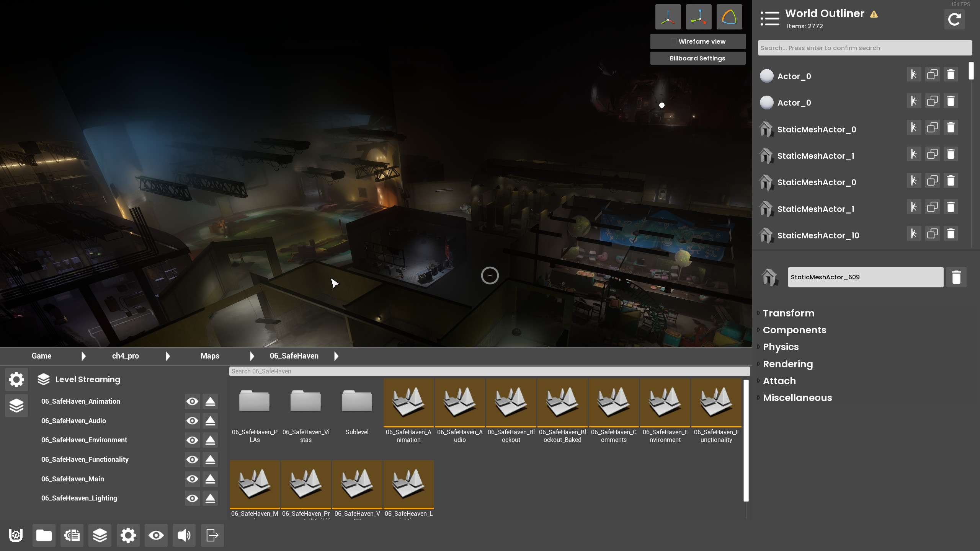Screen dimensions: 980x551
Task: Refresh the World Outliner
Action: 954,19
